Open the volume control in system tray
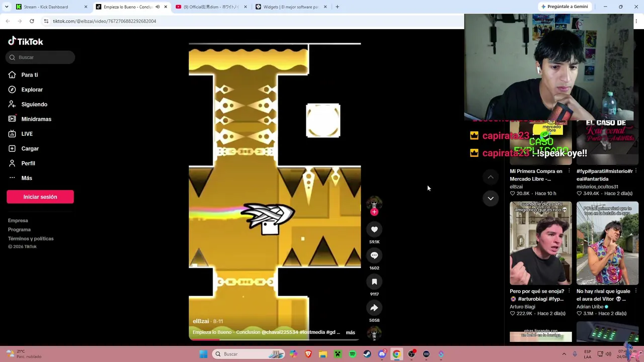This screenshot has height=362, width=644. click(608, 354)
